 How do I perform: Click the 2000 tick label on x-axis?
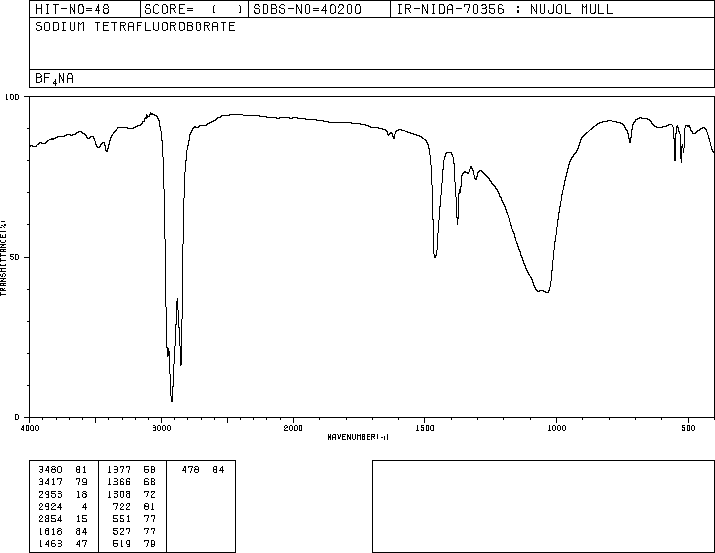click(x=293, y=428)
